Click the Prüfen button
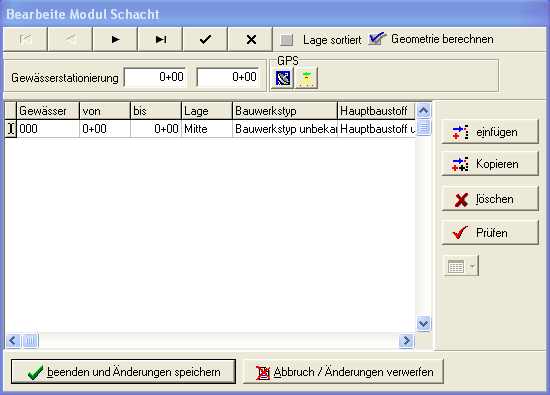The height and width of the screenshot is (395, 550). point(490,233)
